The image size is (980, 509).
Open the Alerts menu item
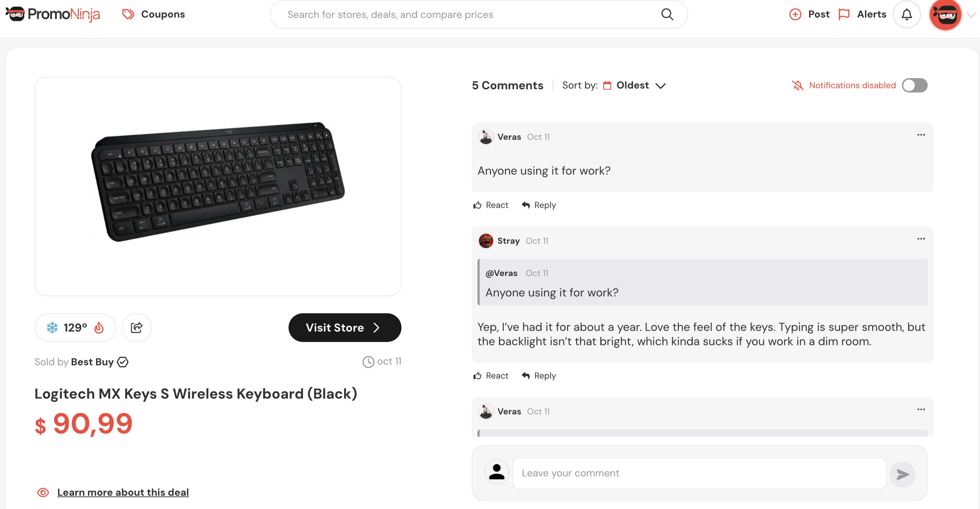pos(862,14)
